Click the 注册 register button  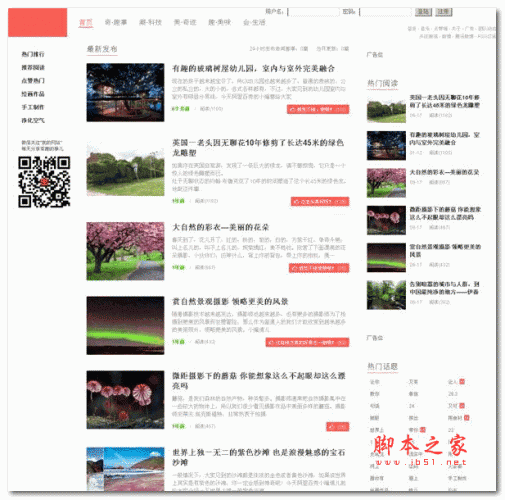click(x=444, y=12)
